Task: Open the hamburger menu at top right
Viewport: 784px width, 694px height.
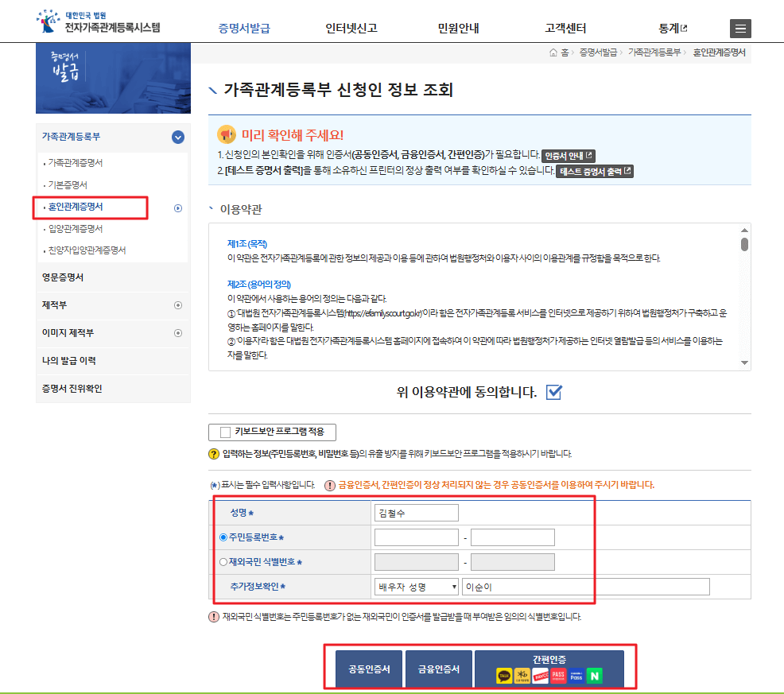Action: (739, 29)
